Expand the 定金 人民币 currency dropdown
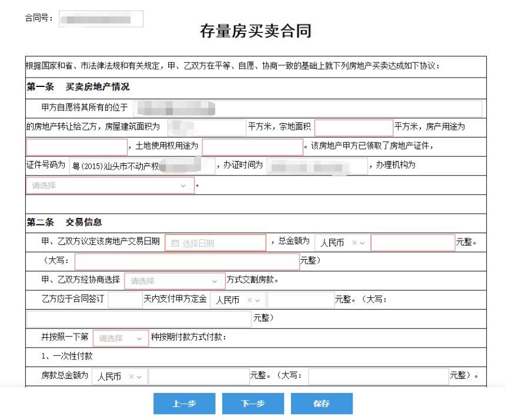 (259, 300)
